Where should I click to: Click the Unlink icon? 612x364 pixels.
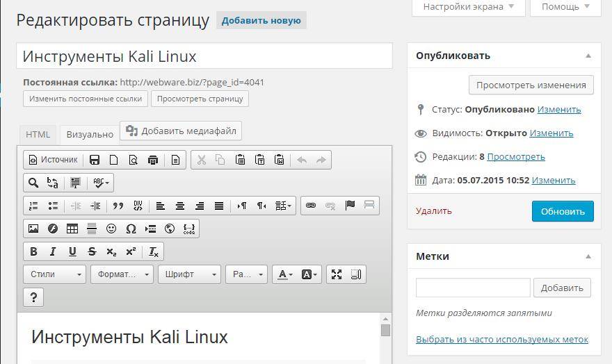[330, 206]
